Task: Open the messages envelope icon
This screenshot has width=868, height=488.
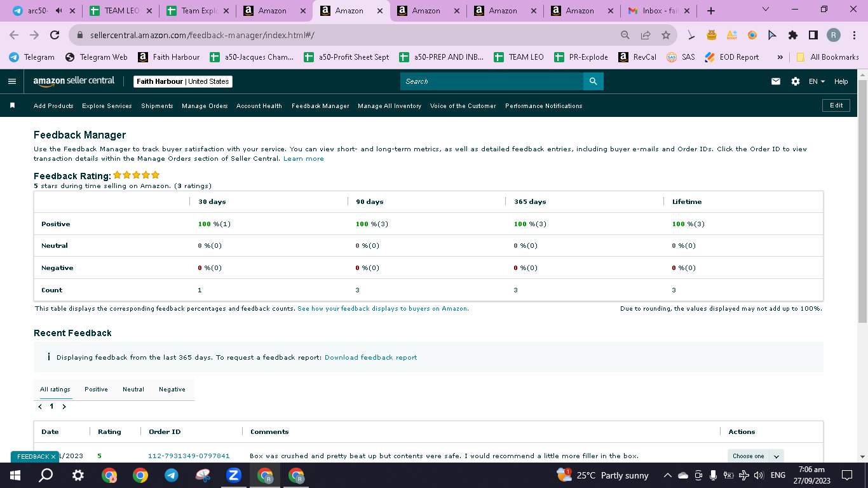Action: point(775,81)
